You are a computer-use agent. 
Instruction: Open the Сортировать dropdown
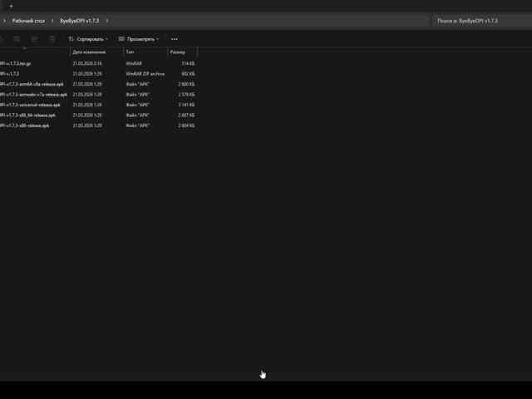tap(88, 39)
